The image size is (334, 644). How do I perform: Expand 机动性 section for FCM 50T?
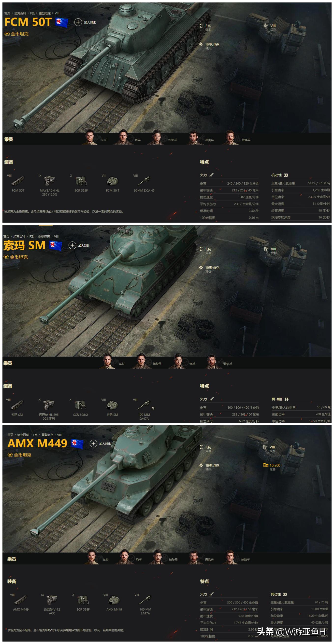point(279,175)
